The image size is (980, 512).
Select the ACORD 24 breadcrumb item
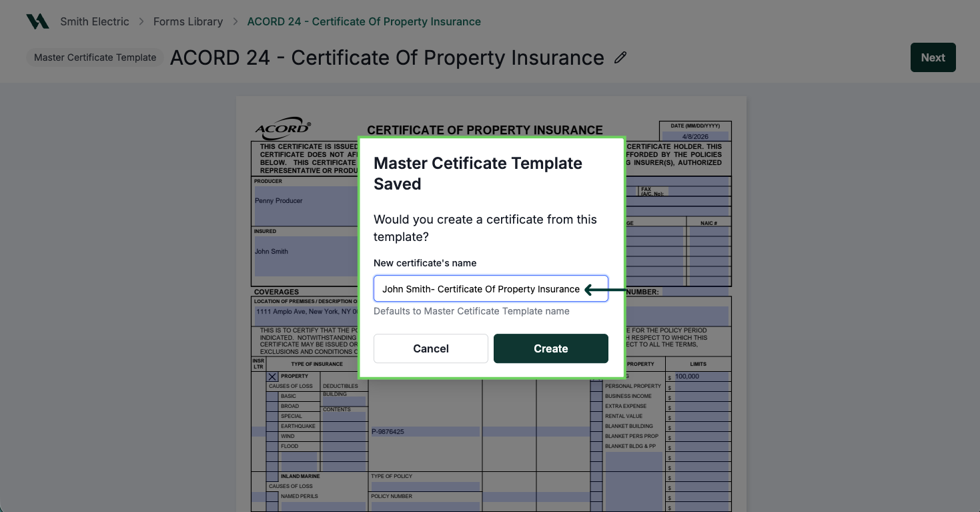pyautogui.click(x=364, y=21)
